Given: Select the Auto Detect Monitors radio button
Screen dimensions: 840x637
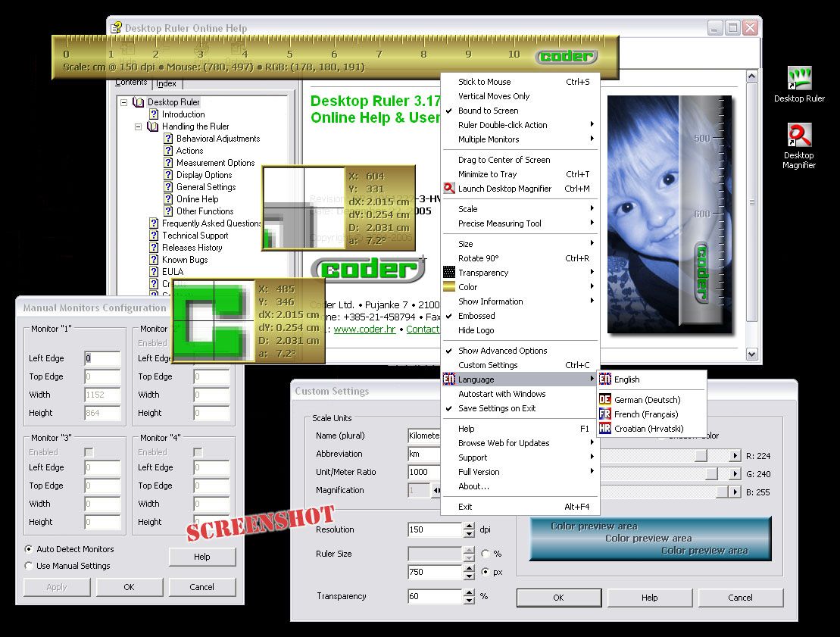Looking at the screenshot, I should point(28,548).
